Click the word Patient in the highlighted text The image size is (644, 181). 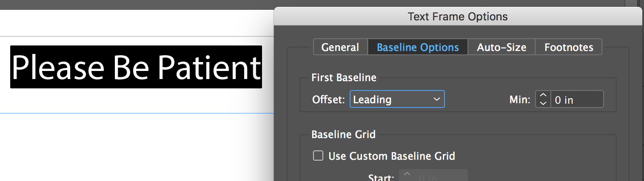(207, 68)
